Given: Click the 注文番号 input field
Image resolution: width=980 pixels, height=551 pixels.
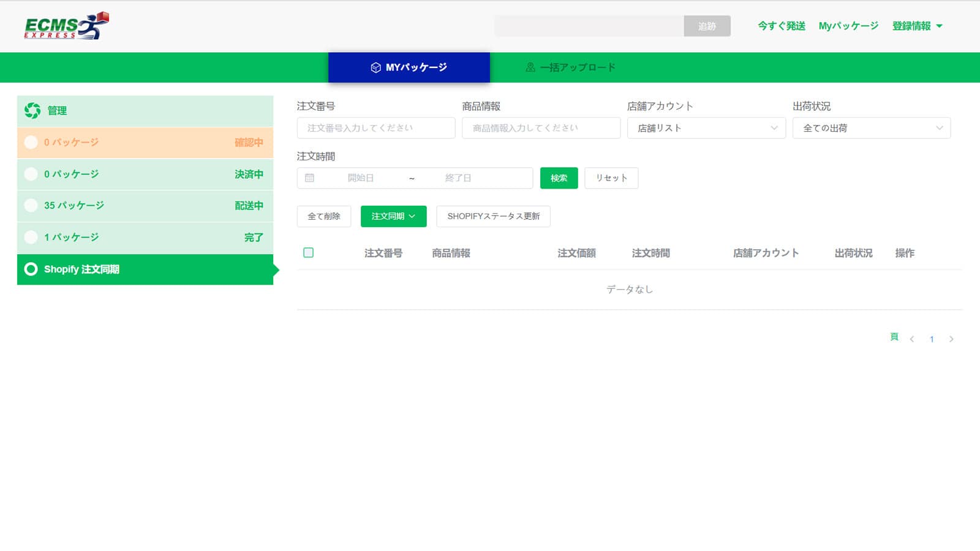Looking at the screenshot, I should (x=375, y=128).
